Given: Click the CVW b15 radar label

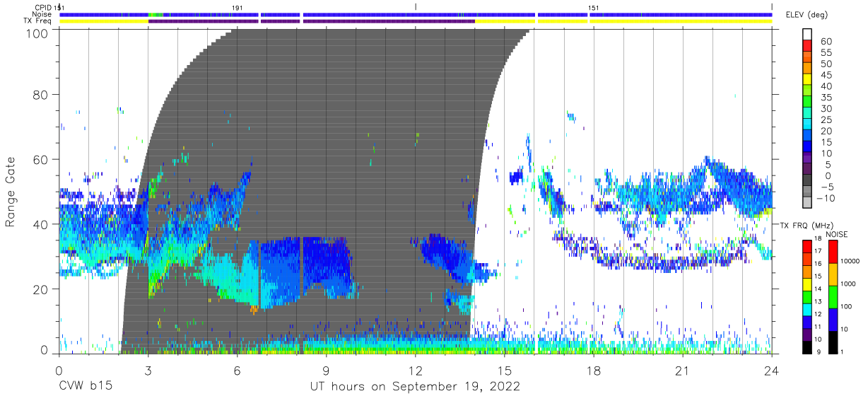Looking at the screenshot, I should pyautogui.click(x=86, y=387).
